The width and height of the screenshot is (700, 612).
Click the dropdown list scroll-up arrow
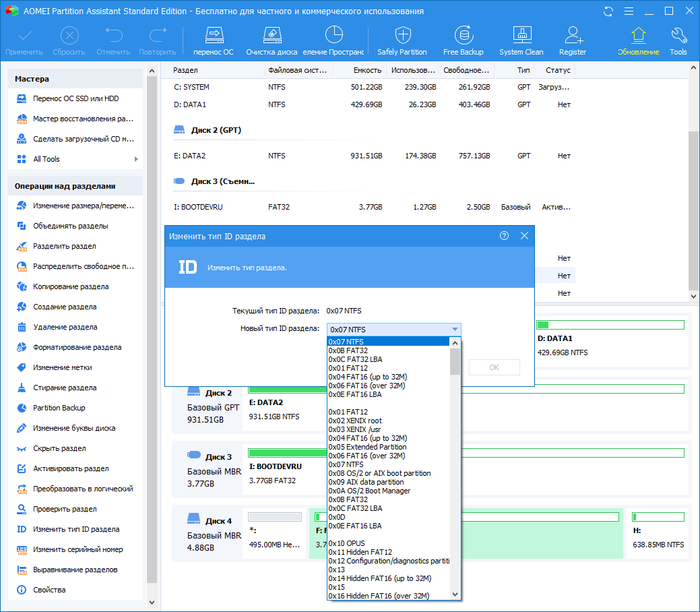click(455, 343)
